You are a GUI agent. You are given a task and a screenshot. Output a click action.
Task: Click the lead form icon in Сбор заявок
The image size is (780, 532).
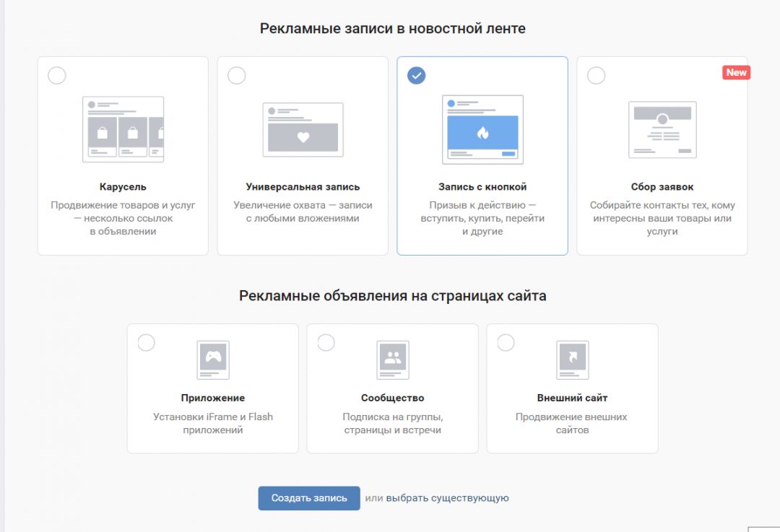pyautogui.click(x=662, y=130)
